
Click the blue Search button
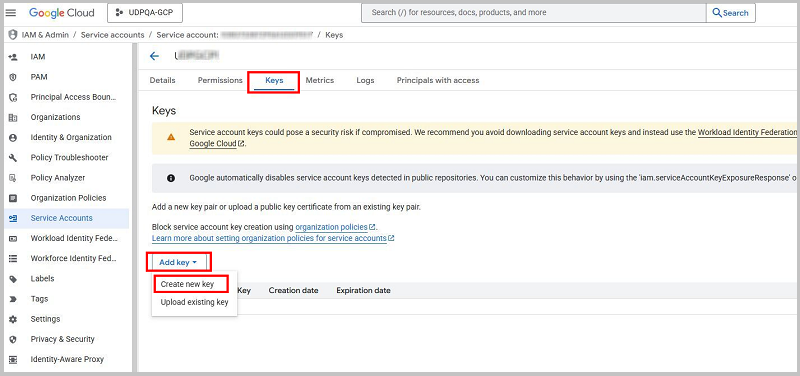(731, 13)
